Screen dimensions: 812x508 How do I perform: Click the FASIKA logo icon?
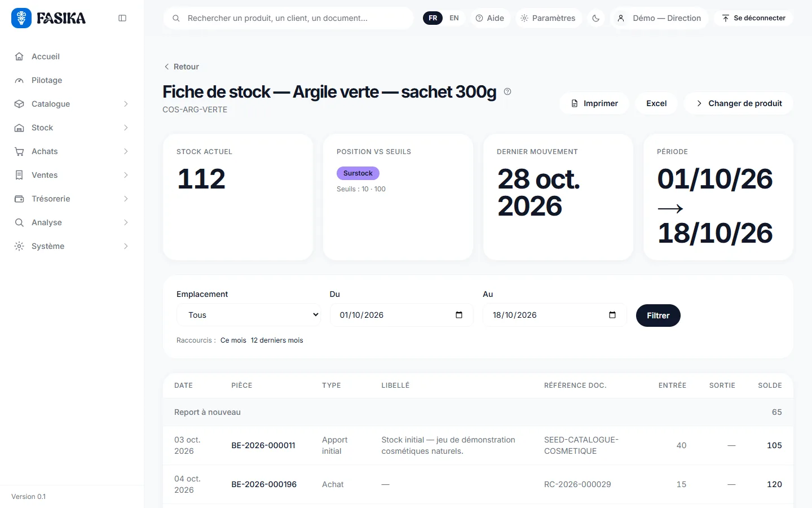coord(21,18)
